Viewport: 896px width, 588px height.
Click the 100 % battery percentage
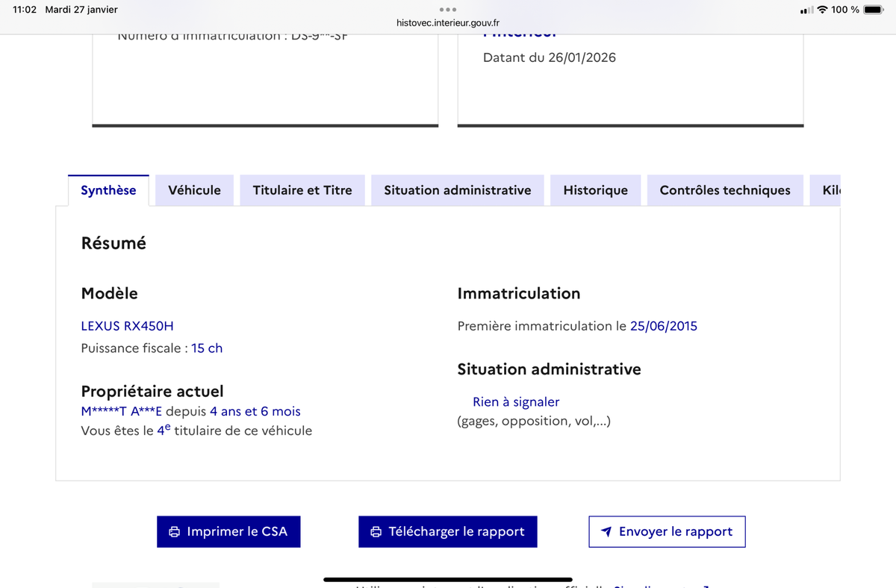[845, 10]
